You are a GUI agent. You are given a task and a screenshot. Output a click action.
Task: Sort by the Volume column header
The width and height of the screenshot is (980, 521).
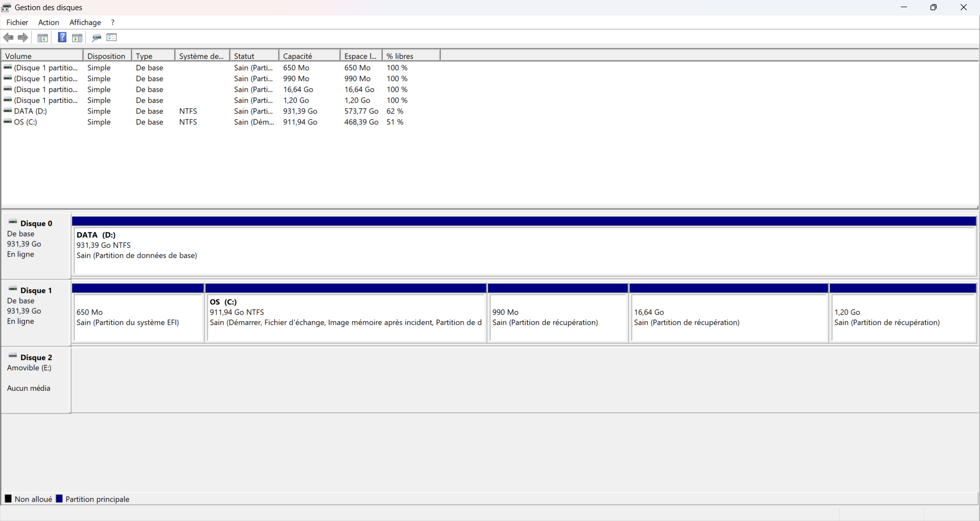click(42, 56)
